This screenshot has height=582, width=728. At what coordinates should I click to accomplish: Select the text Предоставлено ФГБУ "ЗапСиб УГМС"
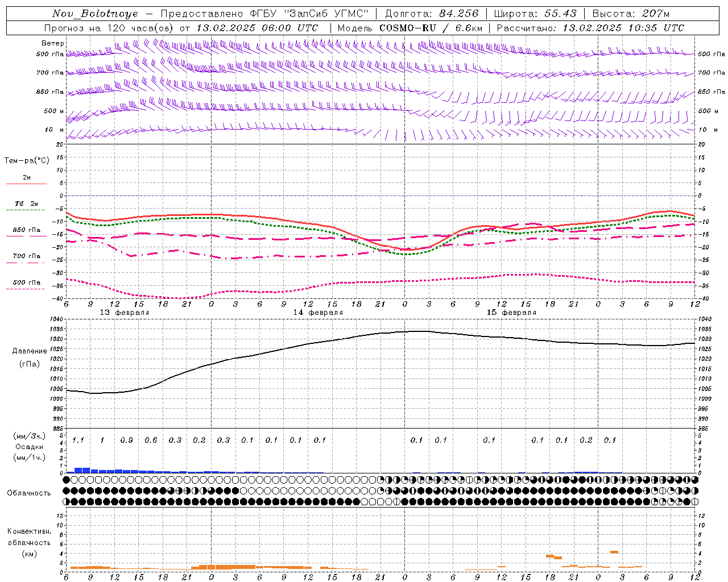click(x=264, y=14)
